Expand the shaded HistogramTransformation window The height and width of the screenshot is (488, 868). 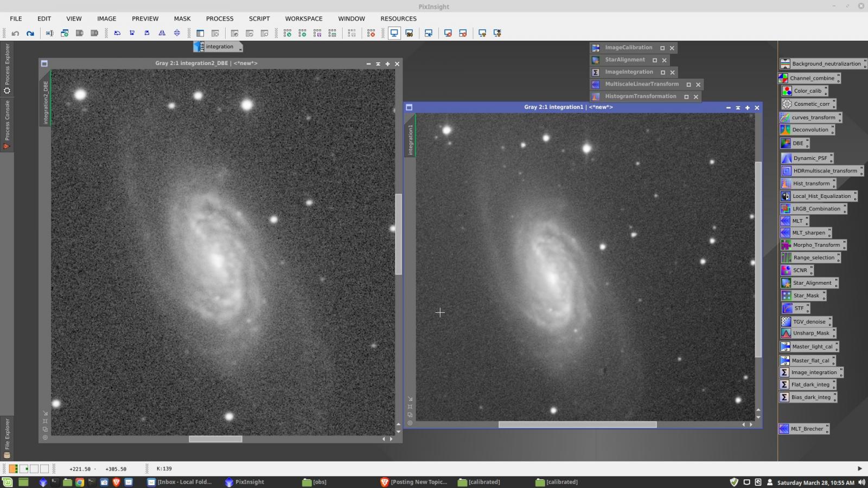coord(686,97)
